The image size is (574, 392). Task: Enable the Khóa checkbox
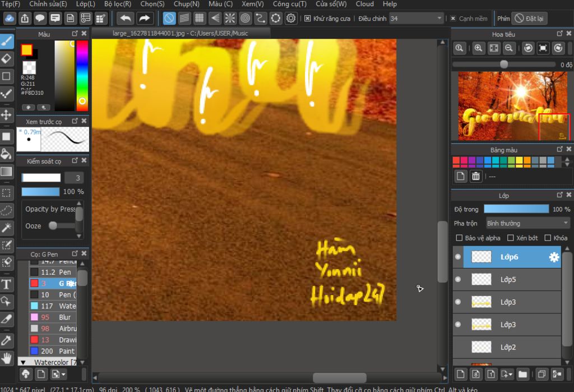tap(548, 238)
